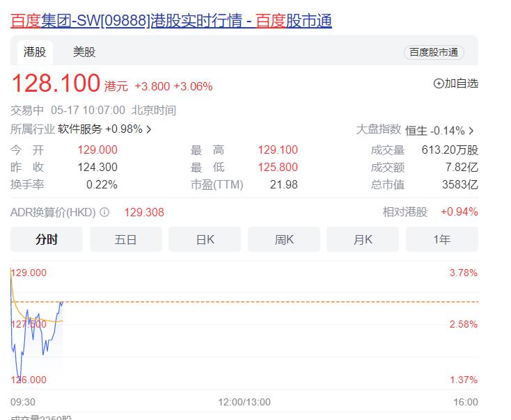This screenshot has height=420, width=511.
Task: Click the 市盈(TTM) value 21.98
Action: [284, 184]
